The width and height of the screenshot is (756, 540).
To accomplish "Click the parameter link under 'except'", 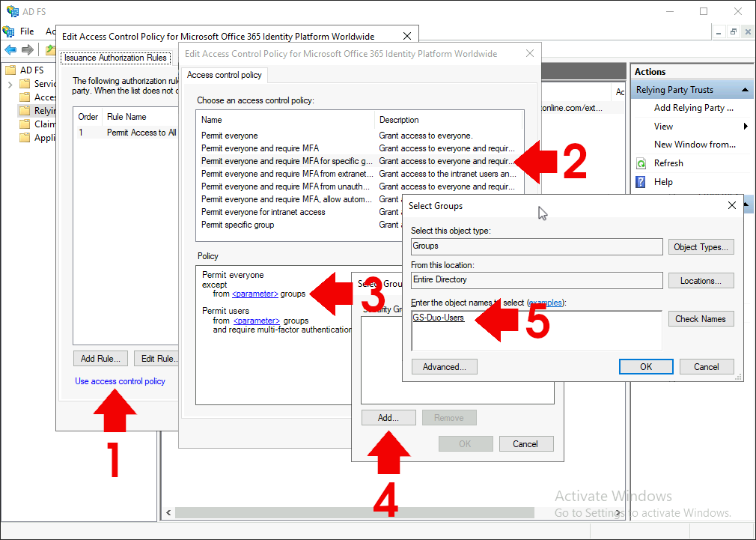I will tap(255, 294).
